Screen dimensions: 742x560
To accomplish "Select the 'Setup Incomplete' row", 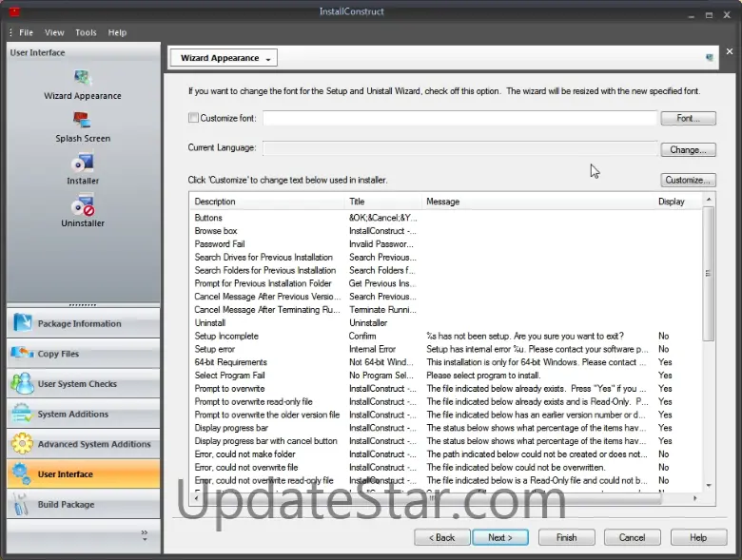I will click(446, 337).
